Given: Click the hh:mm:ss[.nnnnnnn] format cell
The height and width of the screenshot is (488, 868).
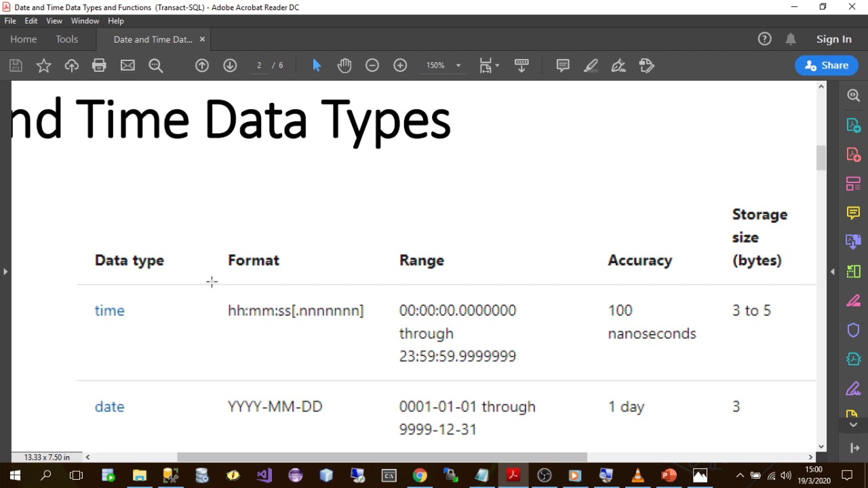Looking at the screenshot, I should (x=296, y=310).
